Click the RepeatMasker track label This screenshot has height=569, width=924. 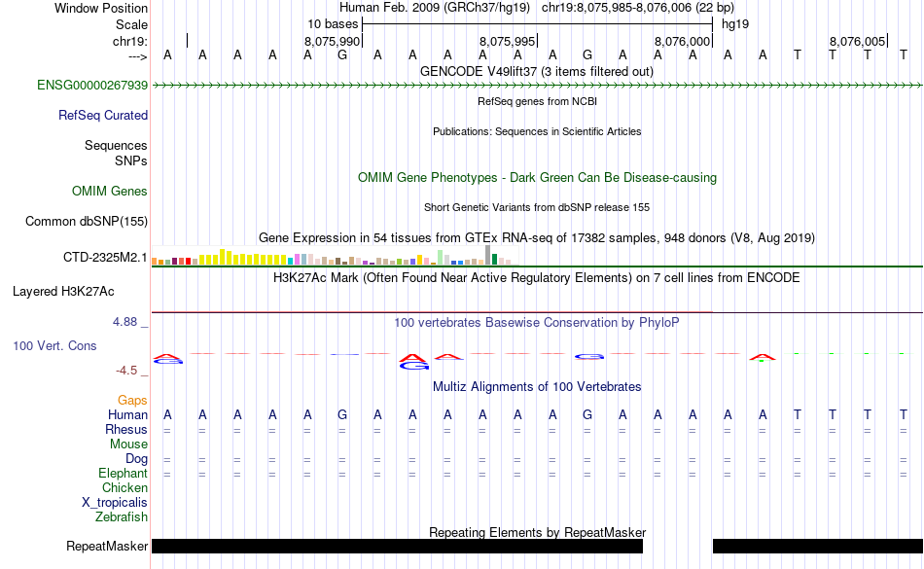click(x=107, y=547)
